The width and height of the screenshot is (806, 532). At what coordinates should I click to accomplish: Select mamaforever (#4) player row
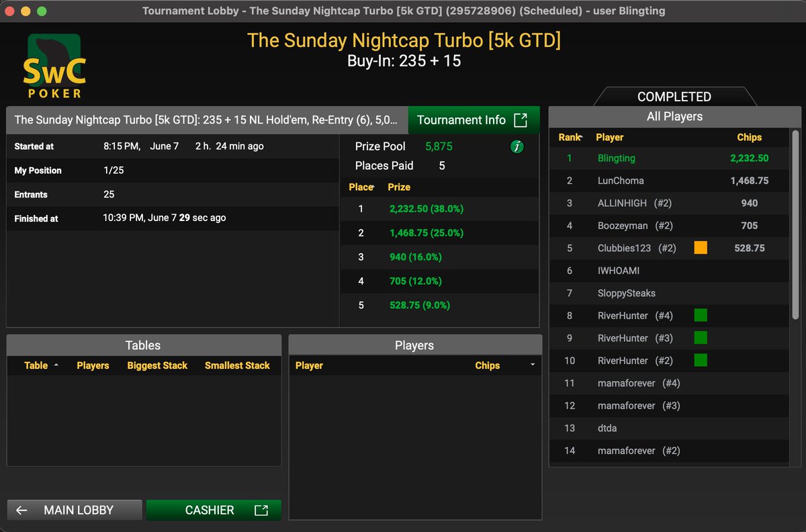669,383
